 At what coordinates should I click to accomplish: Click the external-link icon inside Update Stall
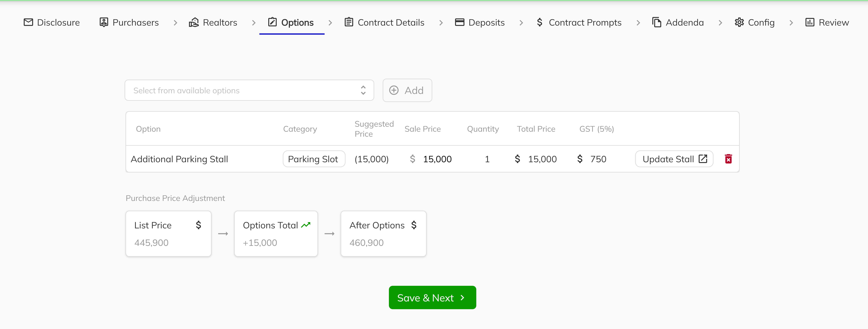tap(703, 159)
